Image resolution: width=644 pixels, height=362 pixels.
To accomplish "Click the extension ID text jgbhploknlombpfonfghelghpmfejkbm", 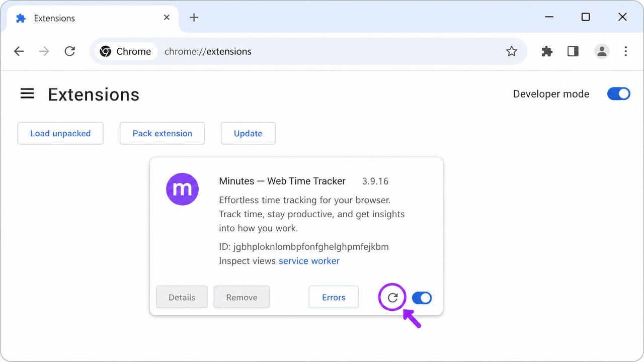I will (311, 247).
